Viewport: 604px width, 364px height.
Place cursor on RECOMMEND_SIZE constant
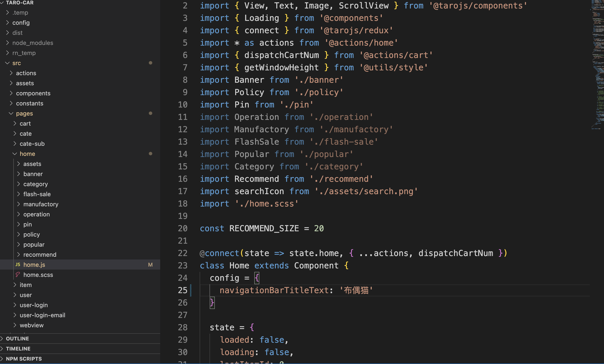(264, 228)
